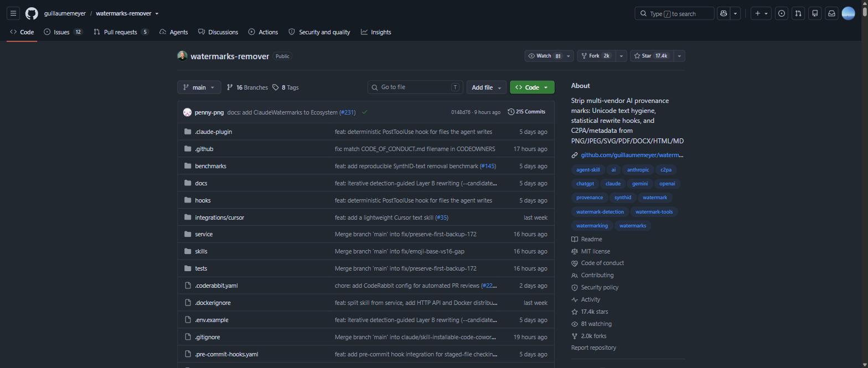Open the hamburger navigation menu

(x=13, y=13)
